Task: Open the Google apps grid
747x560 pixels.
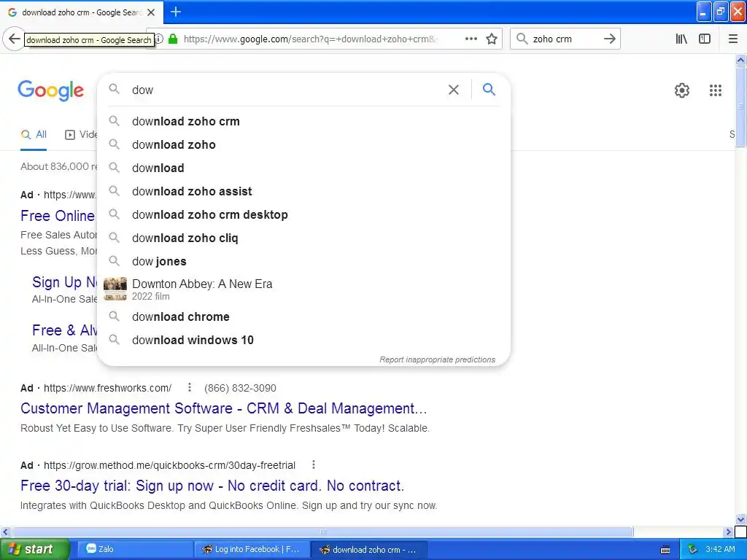Action: coord(715,90)
